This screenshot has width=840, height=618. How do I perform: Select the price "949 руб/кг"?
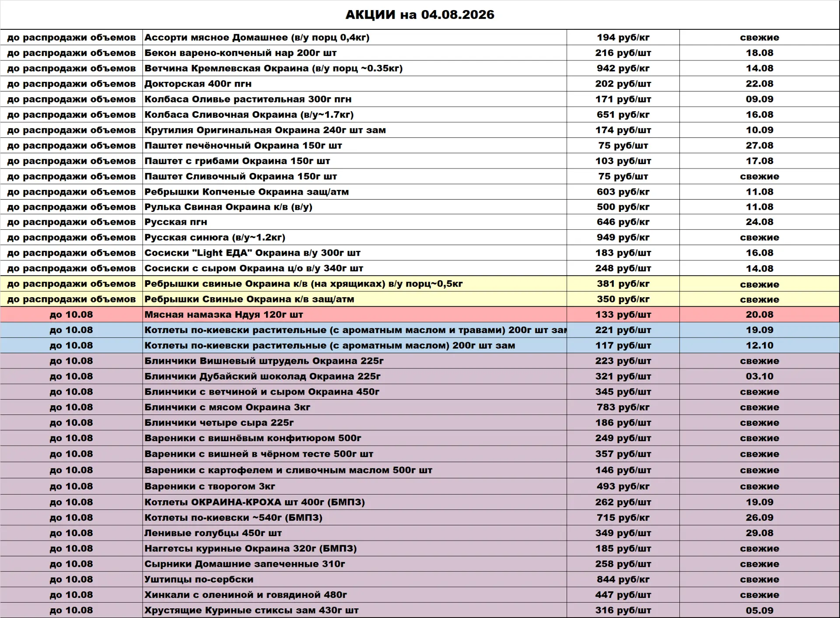623,237
